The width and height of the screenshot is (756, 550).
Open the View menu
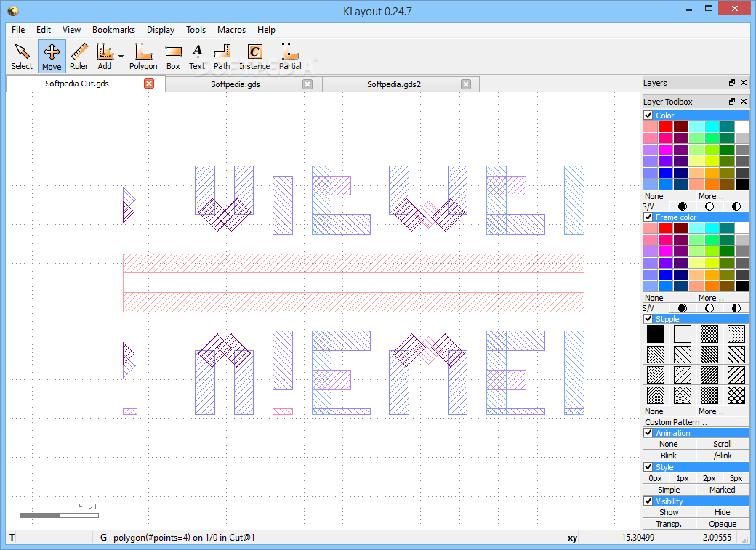71,29
